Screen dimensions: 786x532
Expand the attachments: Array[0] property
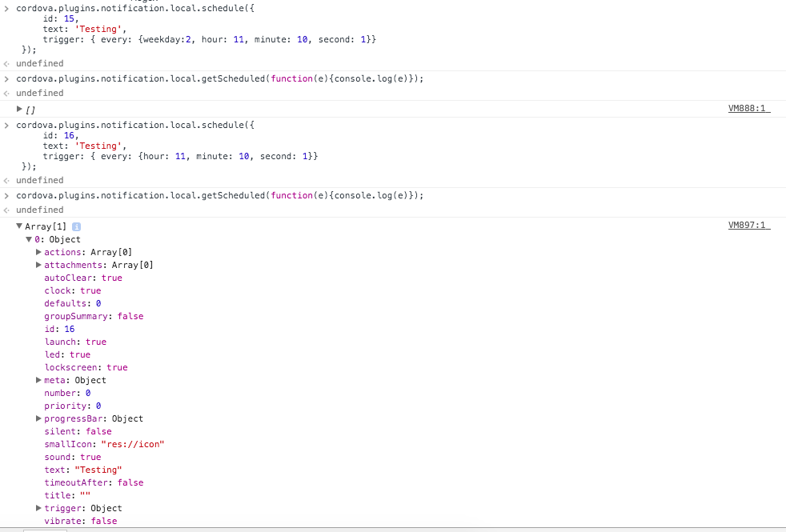38,265
